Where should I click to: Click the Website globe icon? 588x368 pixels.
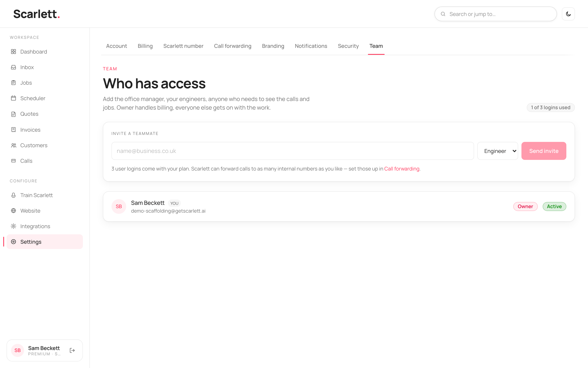(x=13, y=211)
